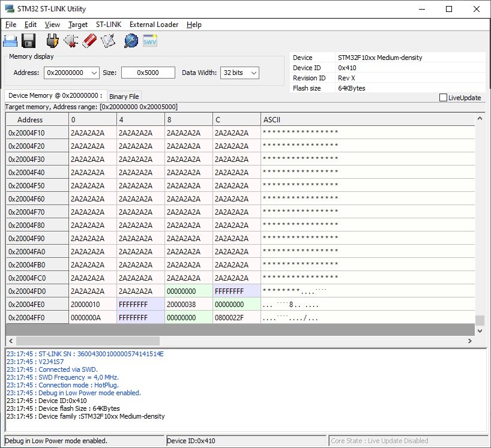The image size is (491, 448).
Task: Open the External Loader menu
Action: [x=154, y=25]
